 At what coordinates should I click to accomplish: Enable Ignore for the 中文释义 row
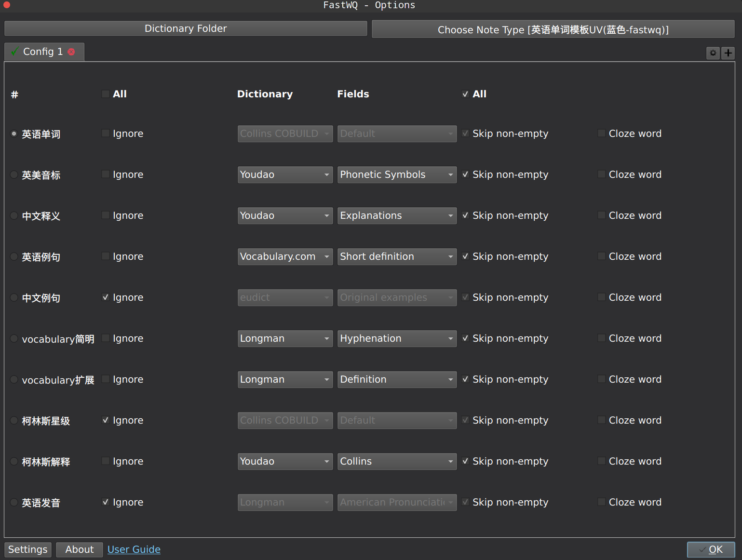(x=106, y=215)
